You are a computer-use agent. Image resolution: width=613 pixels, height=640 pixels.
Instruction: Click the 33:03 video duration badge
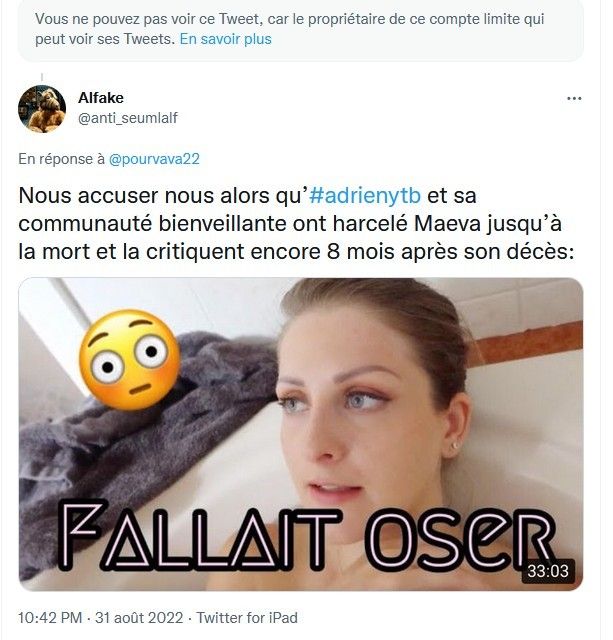click(x=548, y=571)
